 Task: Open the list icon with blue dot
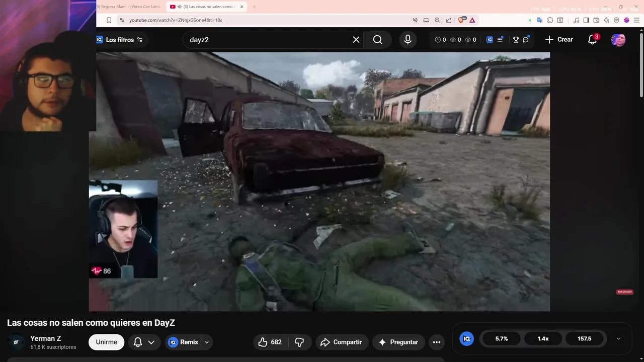click(x=500, y=40)
